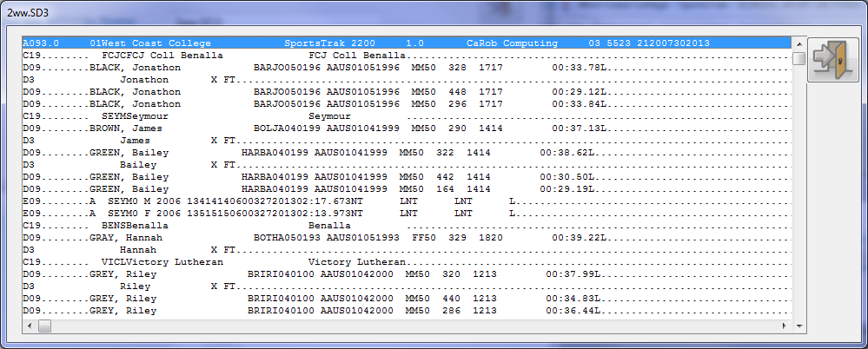Select the E09 SEYM0 F 2006 row
The width and height of the screenshot is (868, 349).
click(x=407, y=214)
